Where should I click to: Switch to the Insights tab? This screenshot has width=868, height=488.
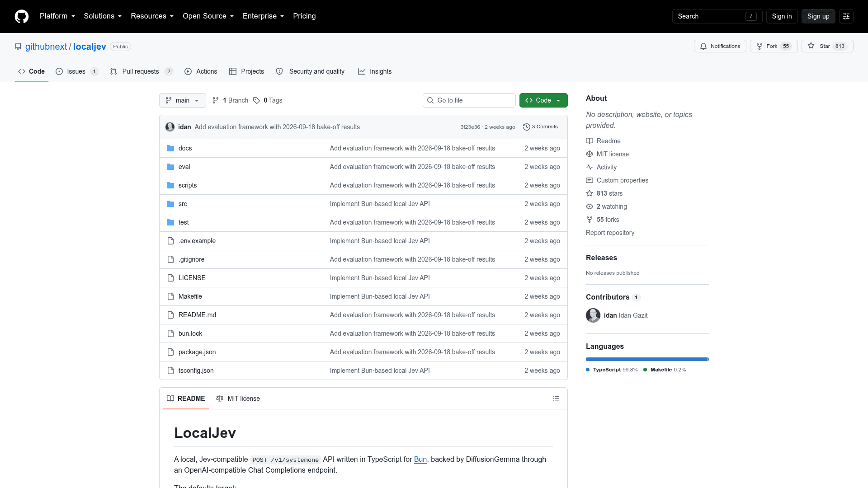click(375, 71)
